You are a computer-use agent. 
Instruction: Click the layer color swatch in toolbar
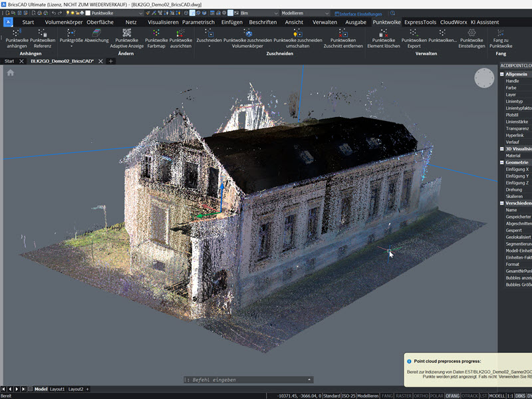(x=88, y=13)
